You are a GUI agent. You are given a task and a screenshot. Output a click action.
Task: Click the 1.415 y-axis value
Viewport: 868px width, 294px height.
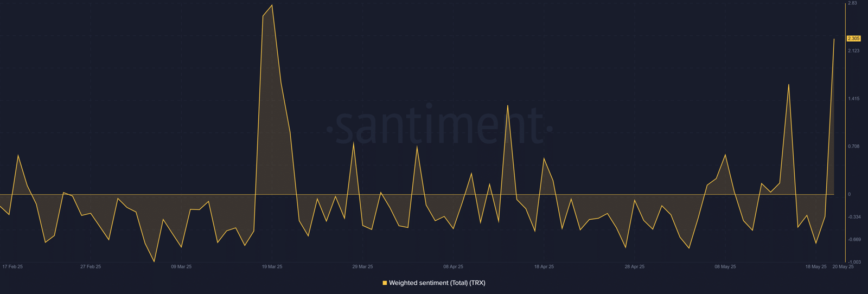pos(853,99)
